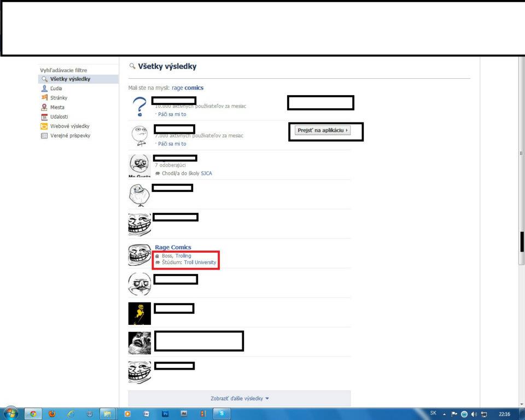Show hidden system tray icons arrow
This screenshot has width=525, height=420.
click(444, 415)
